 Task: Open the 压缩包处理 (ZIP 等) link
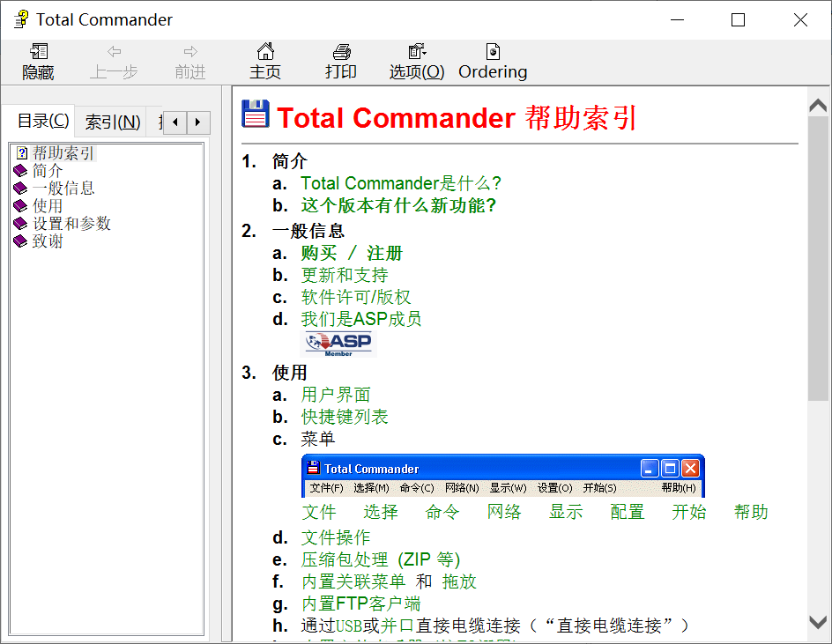point(381,559)
